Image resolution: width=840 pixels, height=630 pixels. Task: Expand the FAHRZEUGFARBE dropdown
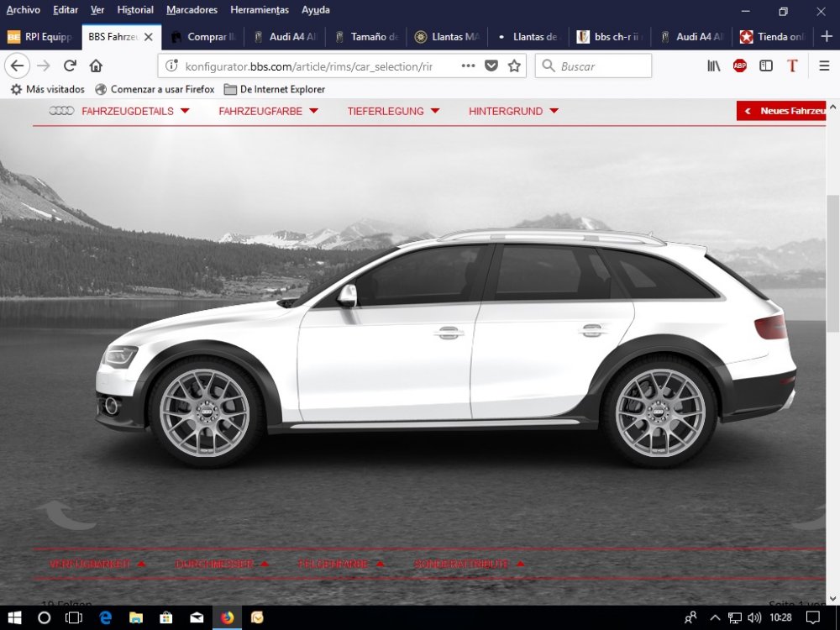pos(267,111)
